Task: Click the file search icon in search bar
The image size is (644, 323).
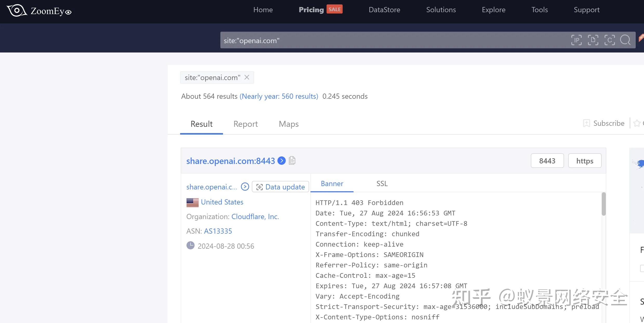Action: [x=593, y=40]
